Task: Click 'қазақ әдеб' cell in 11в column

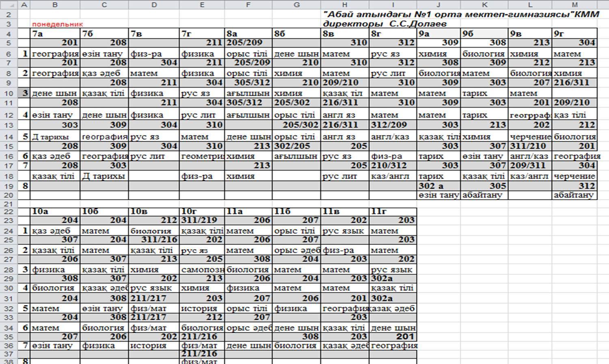Action: (345, 346)
